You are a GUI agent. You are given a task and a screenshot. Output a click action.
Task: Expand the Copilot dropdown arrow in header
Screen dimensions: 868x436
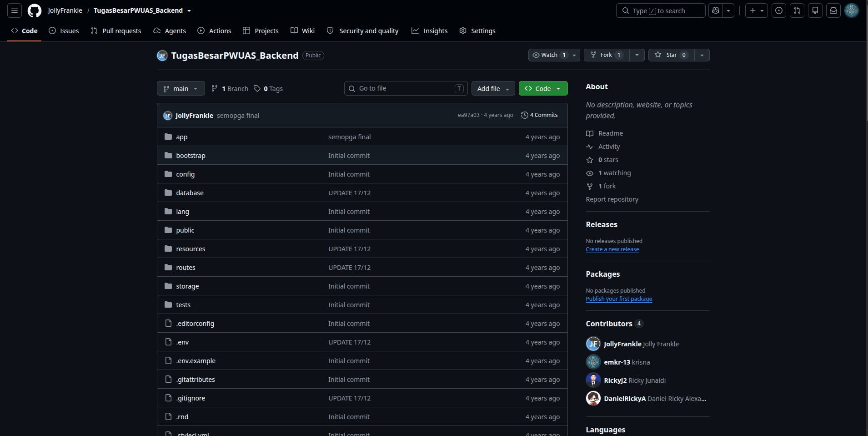point(728,10)
